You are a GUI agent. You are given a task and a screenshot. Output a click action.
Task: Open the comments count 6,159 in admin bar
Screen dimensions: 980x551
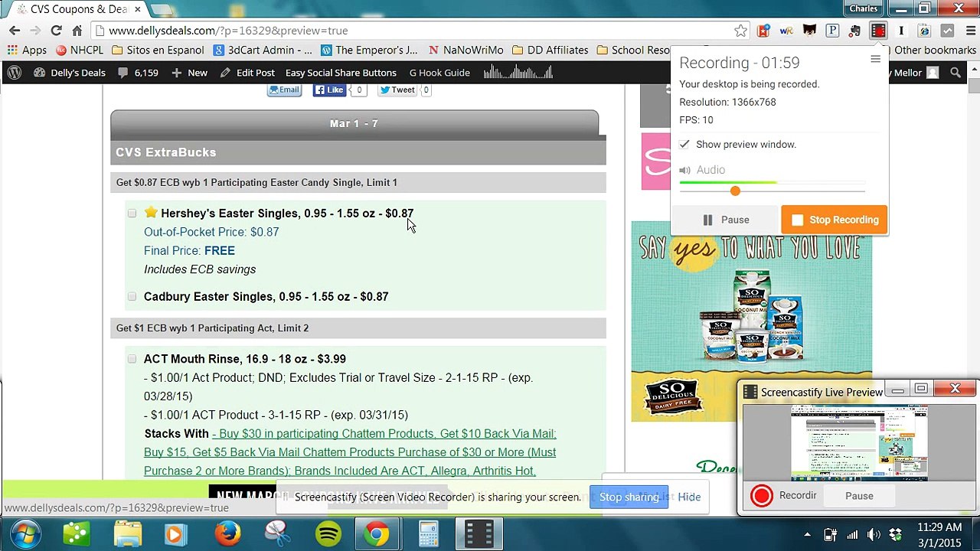click(x=138, y=73)
